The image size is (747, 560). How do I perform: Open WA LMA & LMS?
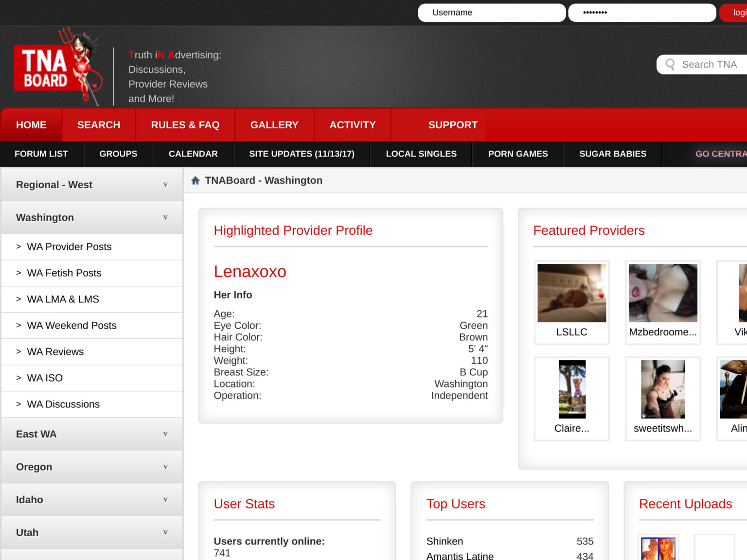click(92, 299)
